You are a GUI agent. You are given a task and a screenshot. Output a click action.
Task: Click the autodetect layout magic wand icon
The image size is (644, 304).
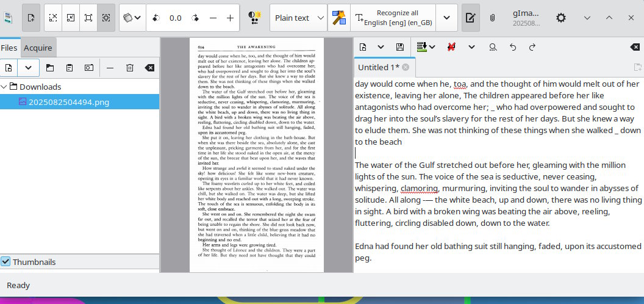[x=338, y=18]
